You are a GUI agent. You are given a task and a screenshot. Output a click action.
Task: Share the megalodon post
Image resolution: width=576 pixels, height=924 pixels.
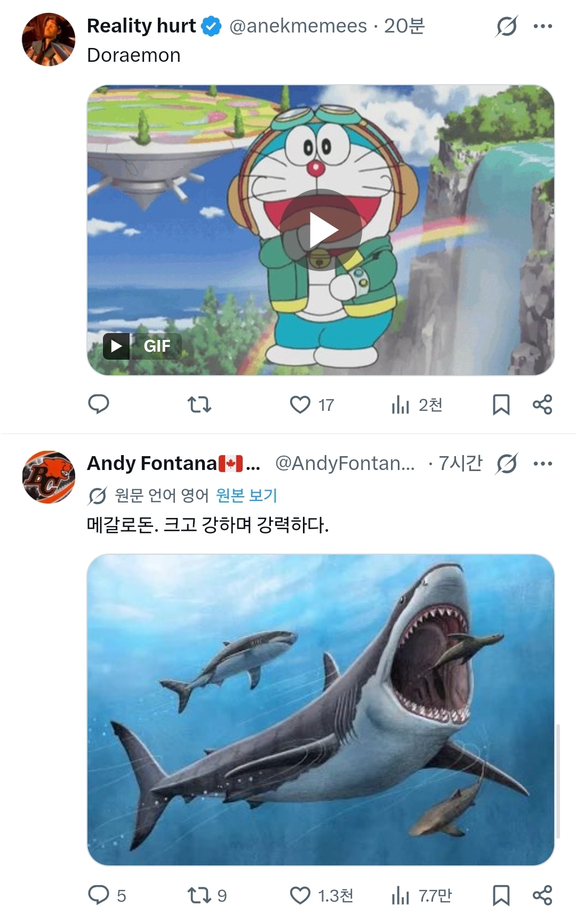tap(542, 895)
